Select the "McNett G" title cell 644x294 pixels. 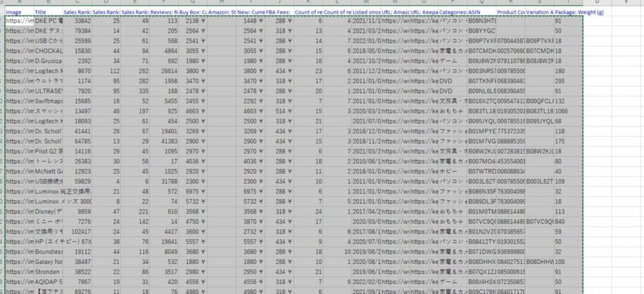click(x=48, y=171)
